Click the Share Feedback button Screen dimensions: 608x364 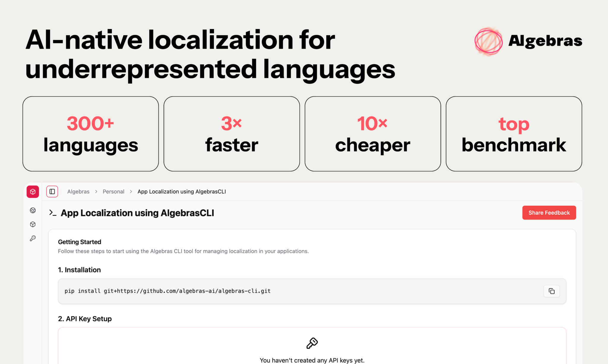[x=549, y=213]
